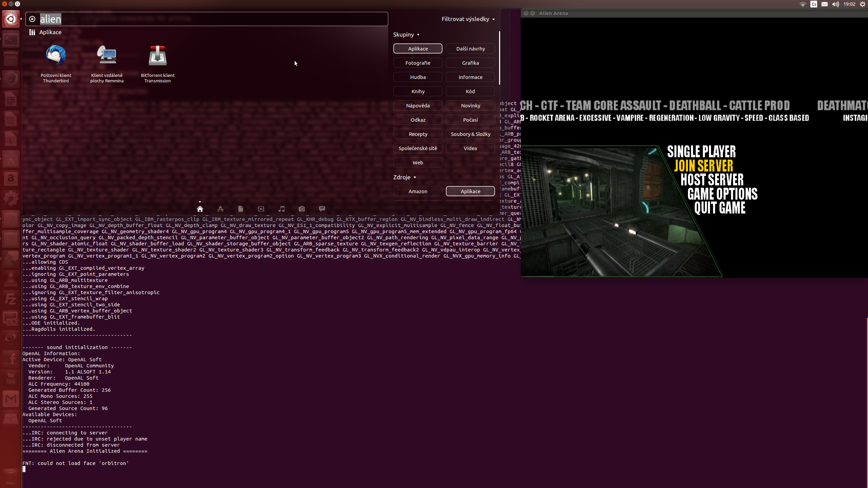Enable the 'Web' group filter
The width and height of the screenshot is (868, 488).
click(x=418, y=162)
